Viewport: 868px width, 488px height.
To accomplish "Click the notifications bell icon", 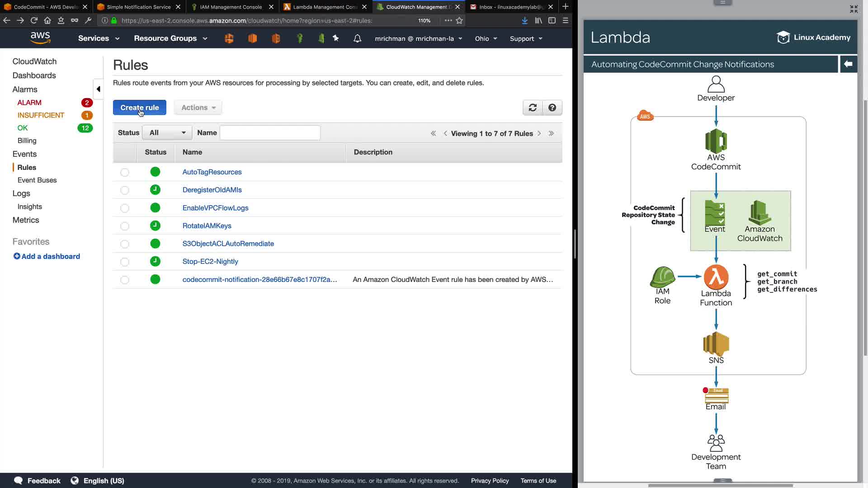I will point(357,38).
